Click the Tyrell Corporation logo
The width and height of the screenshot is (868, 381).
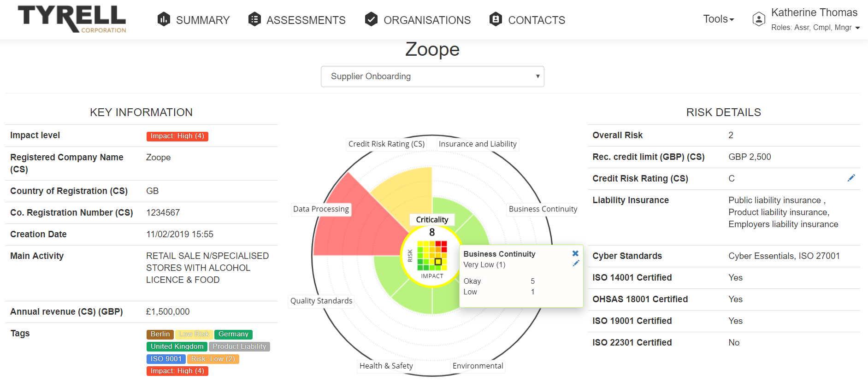(72, 19)
